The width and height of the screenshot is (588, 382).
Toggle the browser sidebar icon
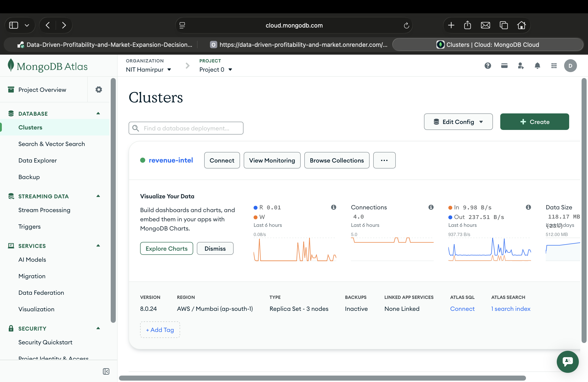click(x=14, y=25)
